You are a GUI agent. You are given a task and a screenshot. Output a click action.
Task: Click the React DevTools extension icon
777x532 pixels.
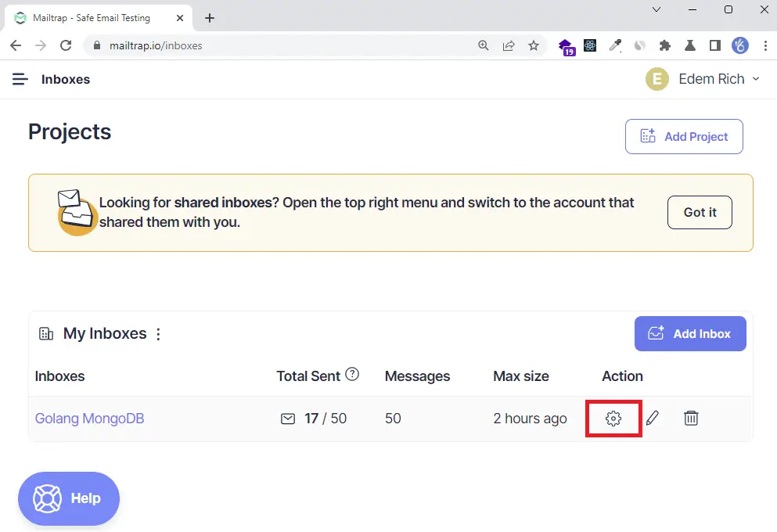[589, 45]
